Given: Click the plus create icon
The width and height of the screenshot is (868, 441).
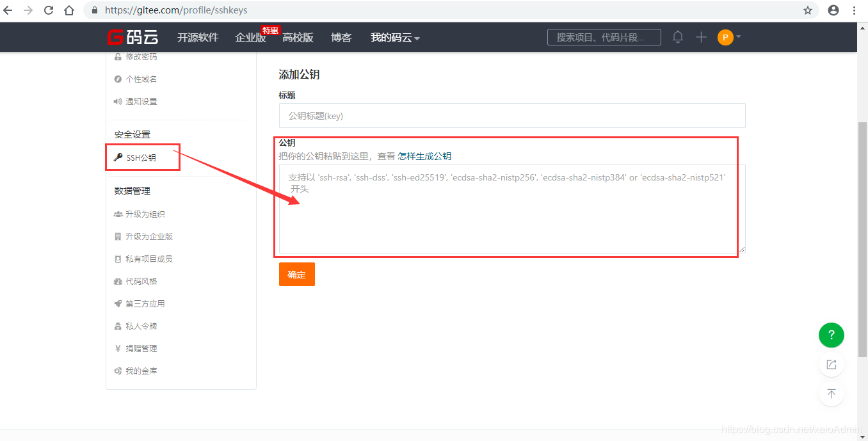Looking at the screenshot, I should (701, 37).
